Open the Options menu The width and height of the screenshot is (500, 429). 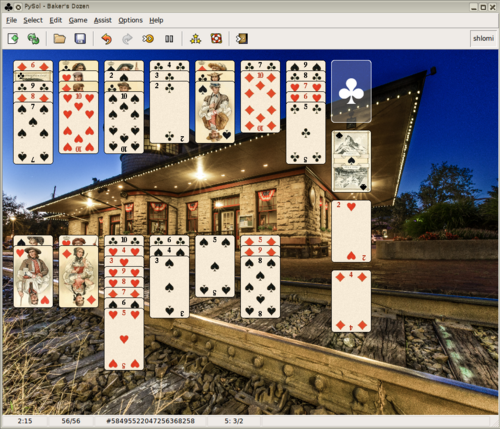pyautogui.click(x=130, y=20)
